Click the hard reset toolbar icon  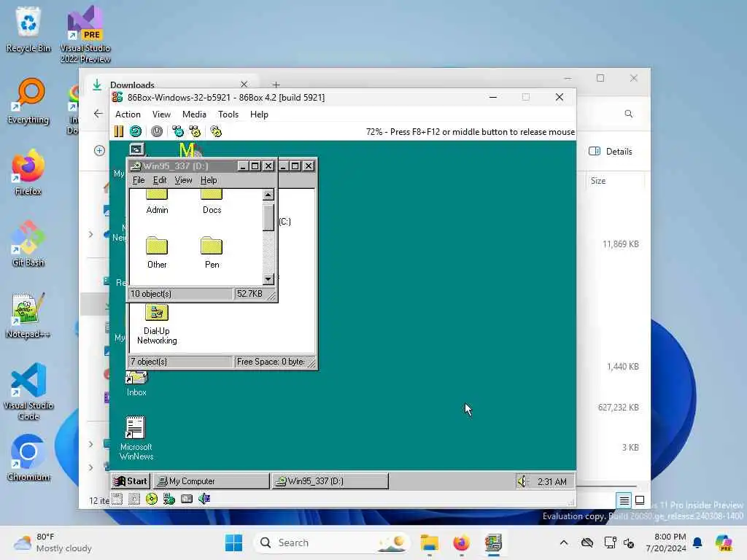[x=136, y=131]
